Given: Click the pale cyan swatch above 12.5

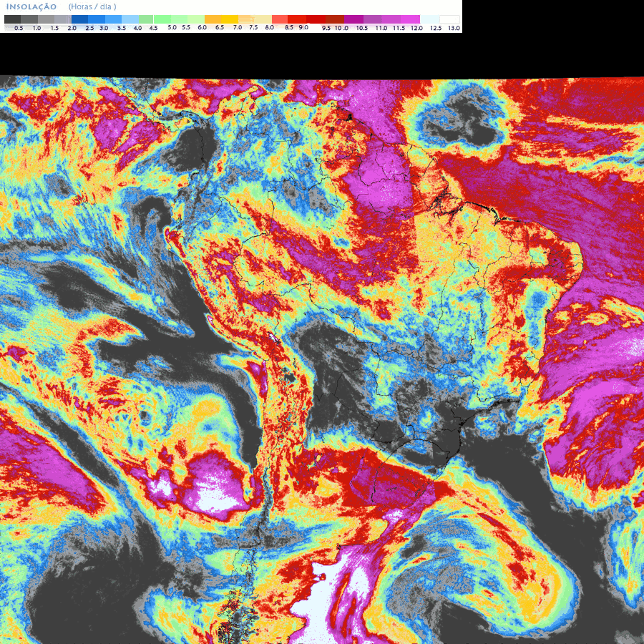Looking at the screenshot, I should click(x=429, y=19).
